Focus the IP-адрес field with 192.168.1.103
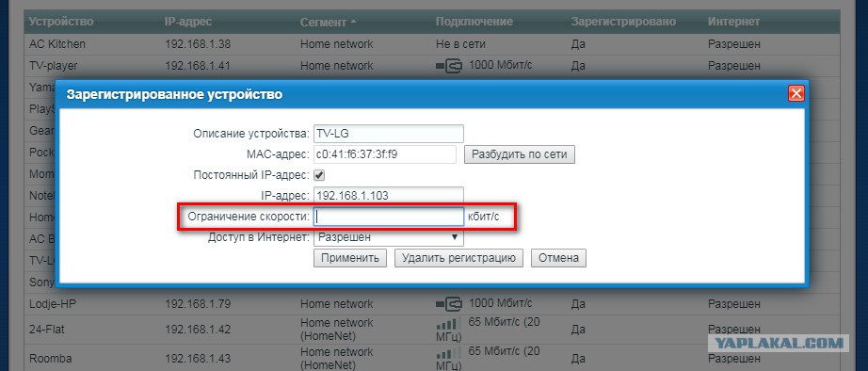 tap(389, 196)
